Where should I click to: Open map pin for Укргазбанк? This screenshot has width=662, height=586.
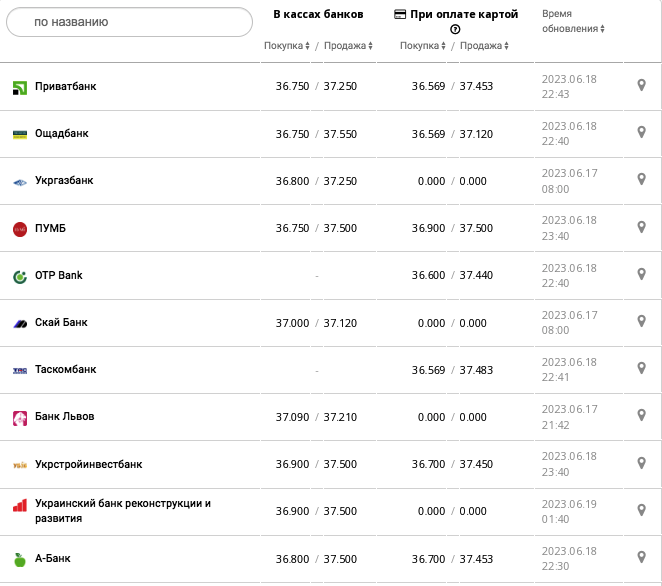coord(642,180)
